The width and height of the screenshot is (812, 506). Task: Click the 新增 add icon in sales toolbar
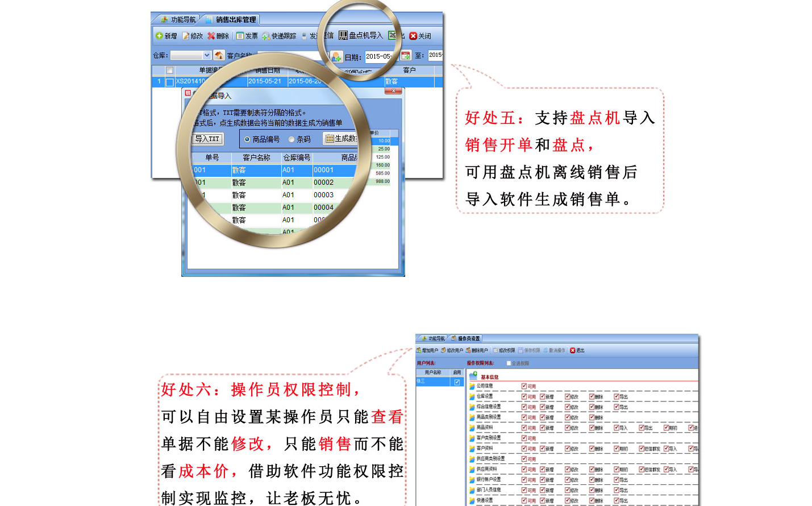tap(159, 36)
